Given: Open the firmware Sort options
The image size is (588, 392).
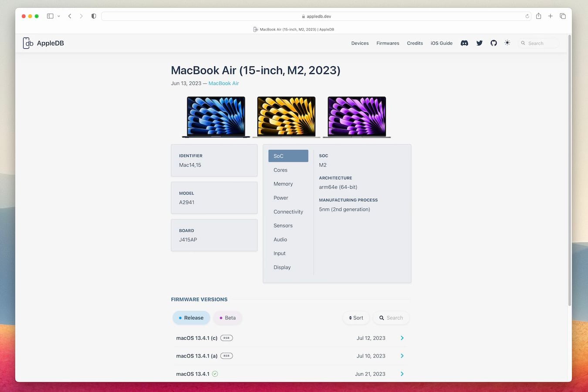Looking at the screenshot, I should tap(356, 318).
